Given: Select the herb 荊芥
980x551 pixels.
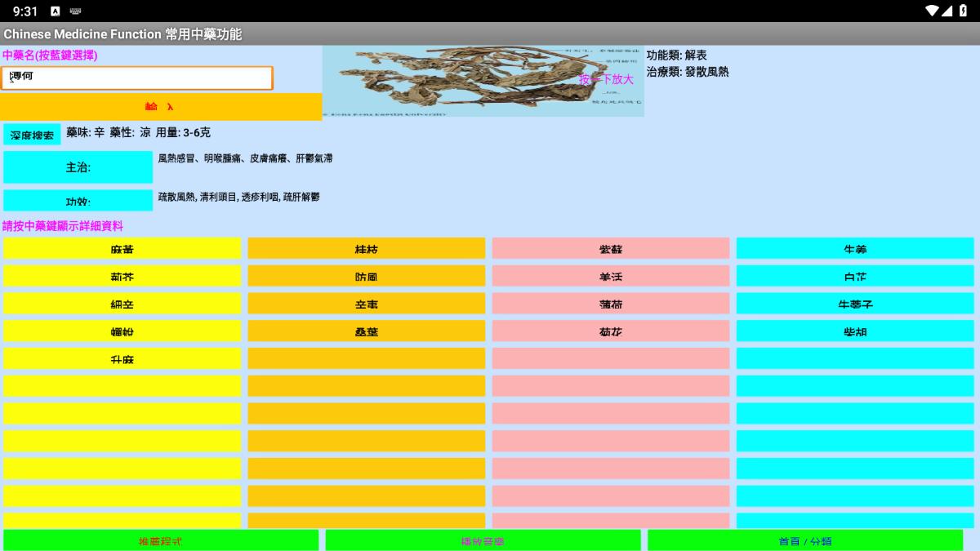Looking at the screenshot, I should click(122, 277).
